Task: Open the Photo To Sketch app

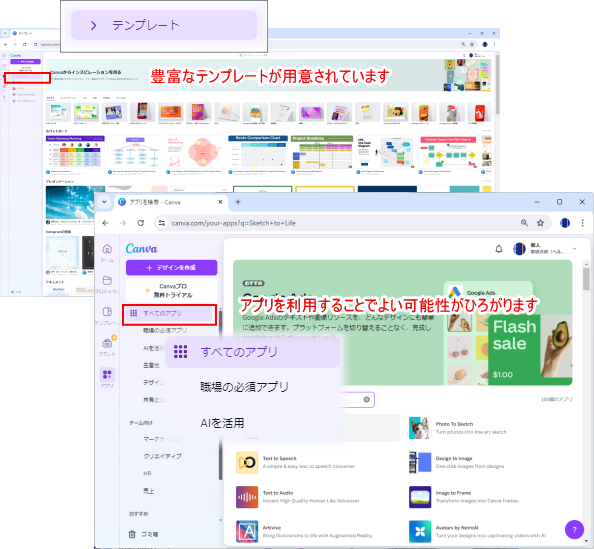Action: [458, 428]
